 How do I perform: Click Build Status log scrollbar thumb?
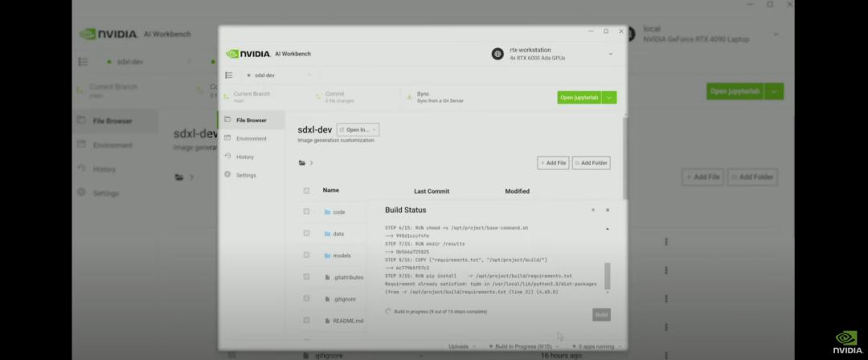coord(608,276)
